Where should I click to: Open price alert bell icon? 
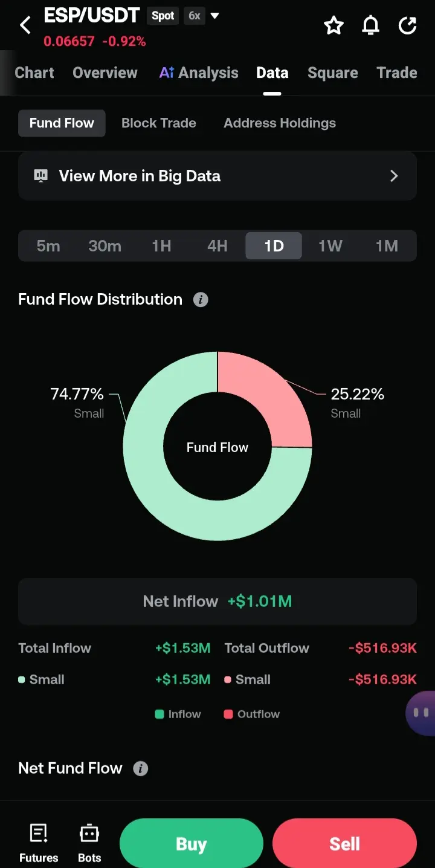tap(370, 25)
